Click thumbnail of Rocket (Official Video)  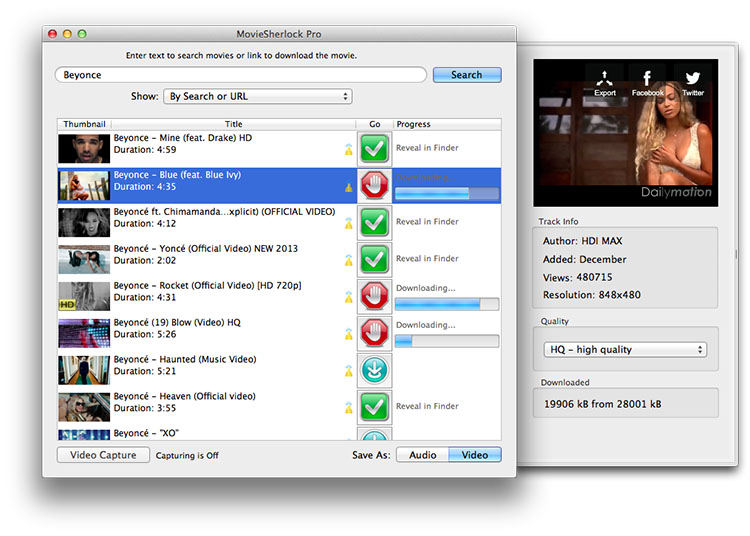(x=84, y=296)
